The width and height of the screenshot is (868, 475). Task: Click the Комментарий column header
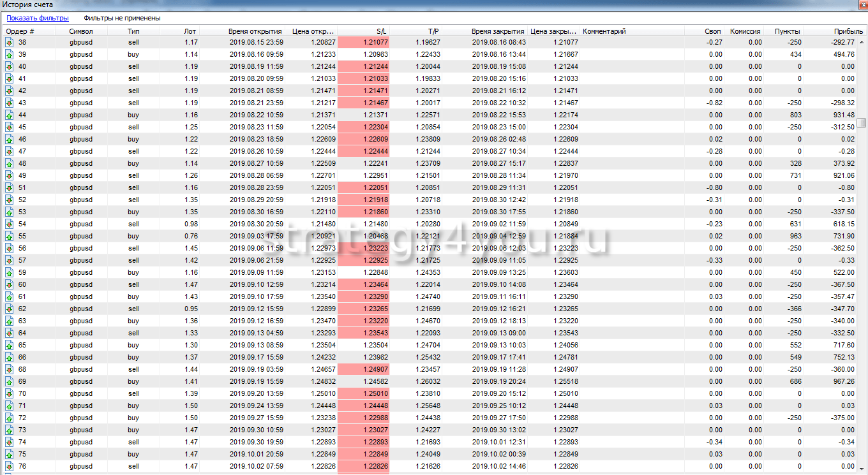coord(604,31)
